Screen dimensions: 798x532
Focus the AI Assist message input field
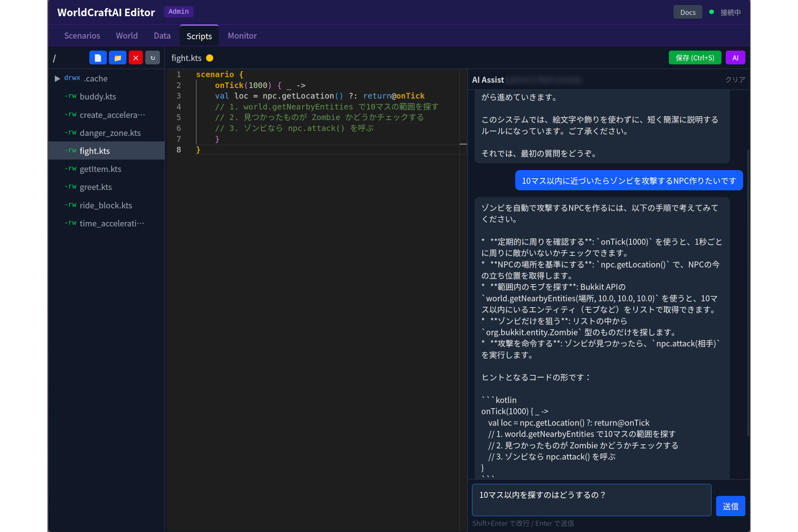point(591,500)
